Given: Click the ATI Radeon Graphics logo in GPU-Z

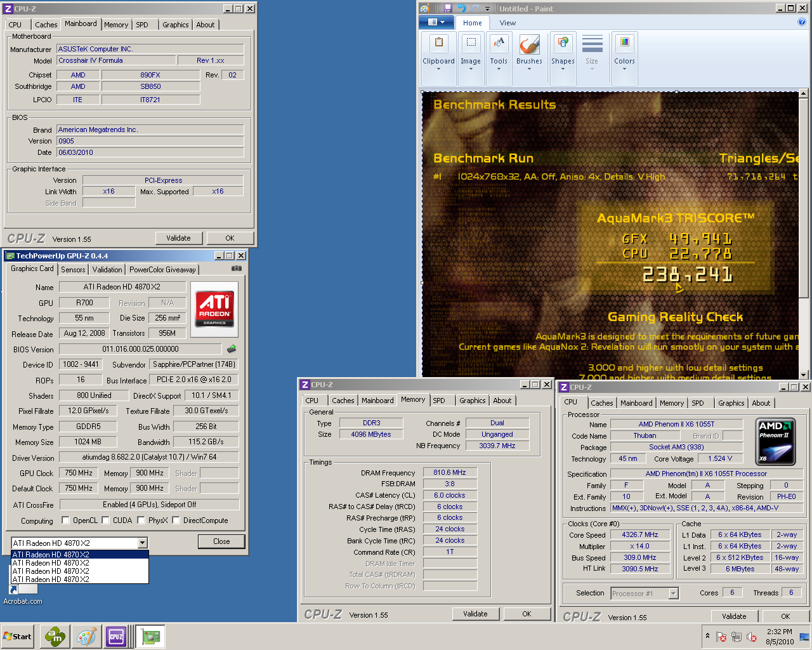Looking at the screenshot, I should point(214,309).
